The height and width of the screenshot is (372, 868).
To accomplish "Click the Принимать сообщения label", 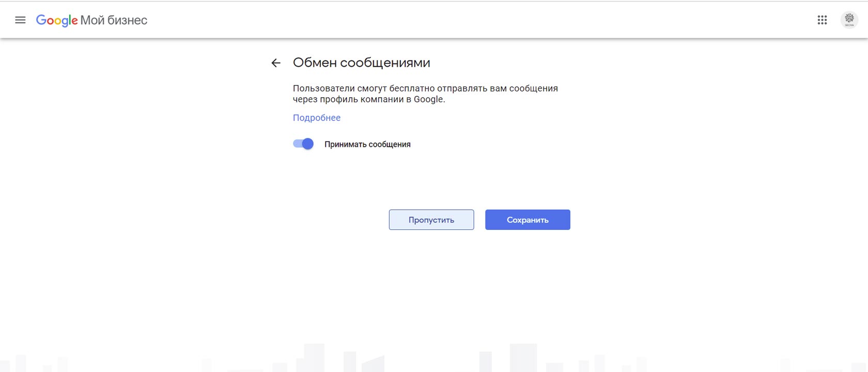I will pos(367,145).
